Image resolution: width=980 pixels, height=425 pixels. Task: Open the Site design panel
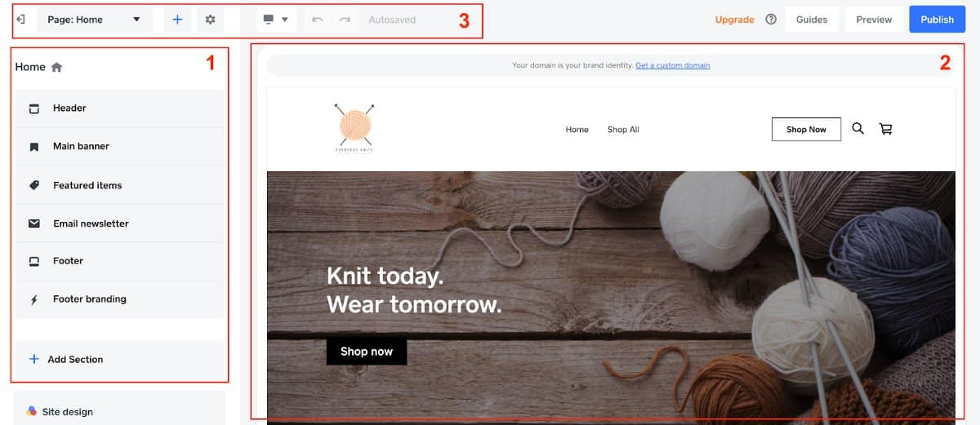coord(118,410)
